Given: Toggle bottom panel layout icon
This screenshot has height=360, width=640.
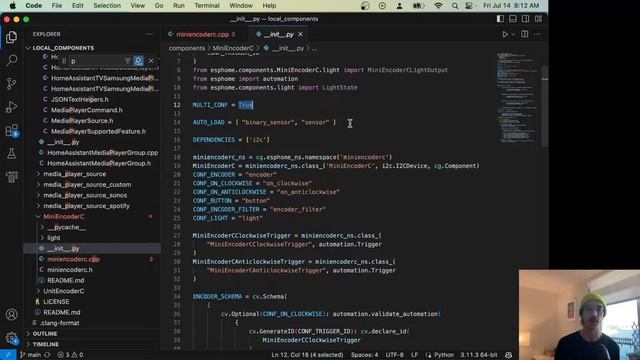Looking at the screenshot, I should tap(513, 19).
